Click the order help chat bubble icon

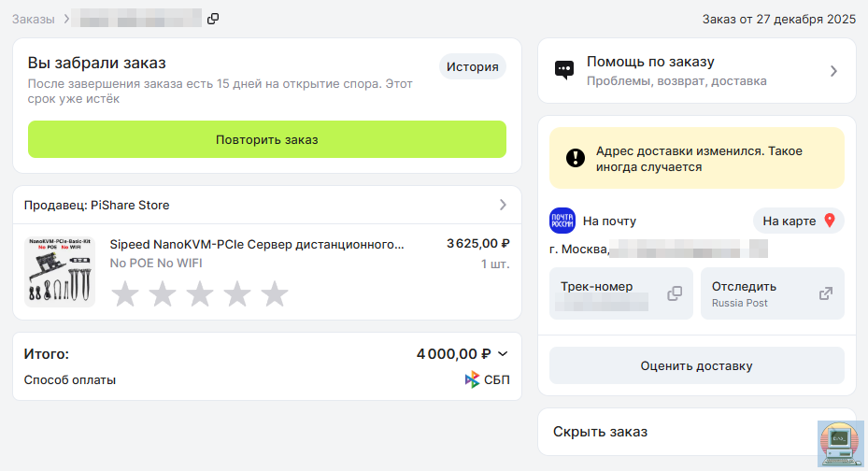[563, 70]
